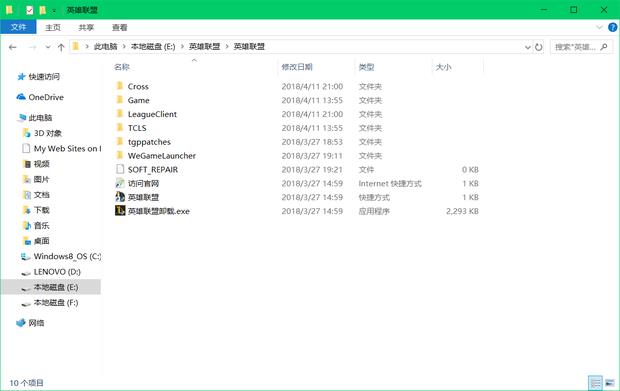Click the back navigation arrow
Screen dimensions: 620x391
(13, 47)
